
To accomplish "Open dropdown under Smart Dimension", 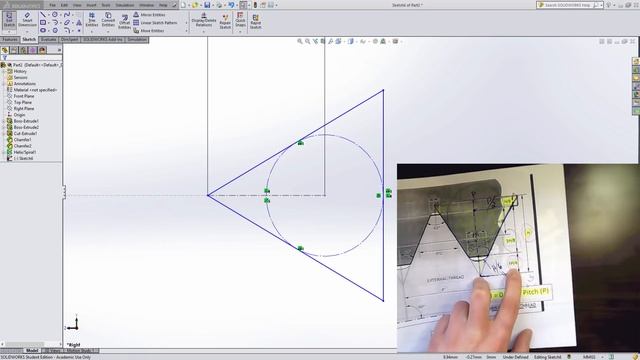I will click(x=27, y=31).
